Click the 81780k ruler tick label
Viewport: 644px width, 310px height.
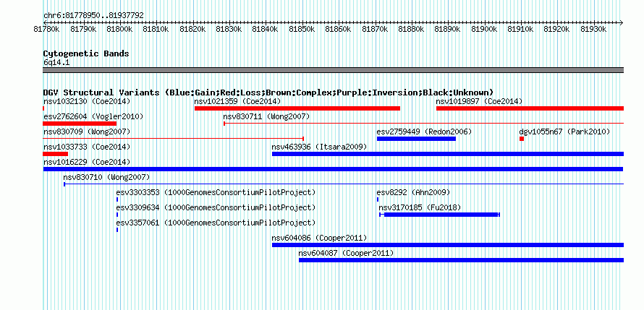[47, 29]
